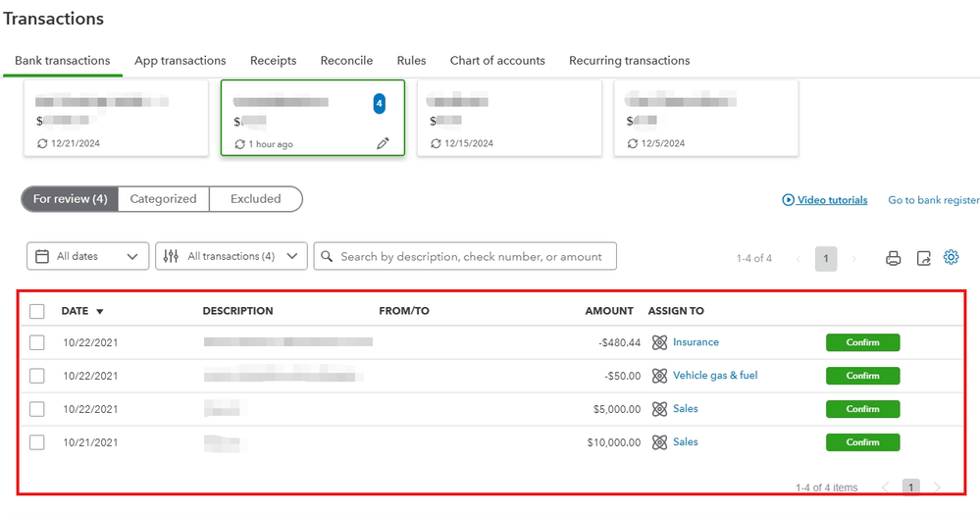This screenshot has height=515, width=980.
Task: Click the export icon beside the printer
Action: click(923, 258)
